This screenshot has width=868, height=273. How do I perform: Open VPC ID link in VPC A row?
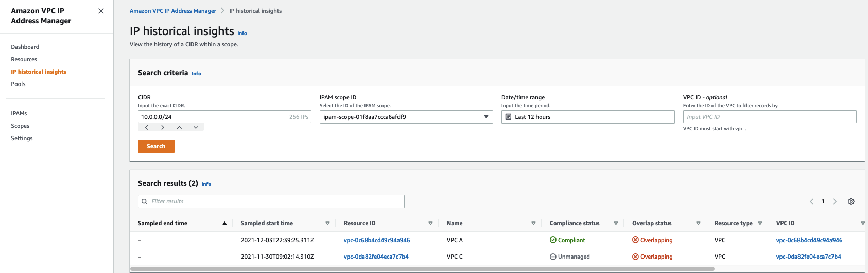coord(809,240)
